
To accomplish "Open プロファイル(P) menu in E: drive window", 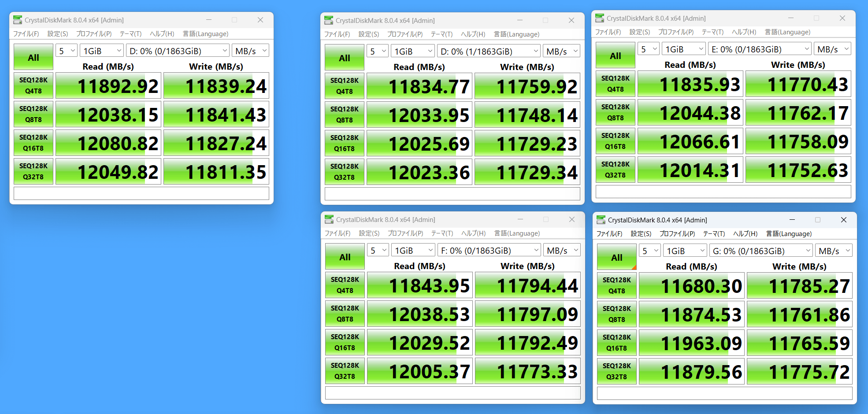I will click(x=675, y=32).
